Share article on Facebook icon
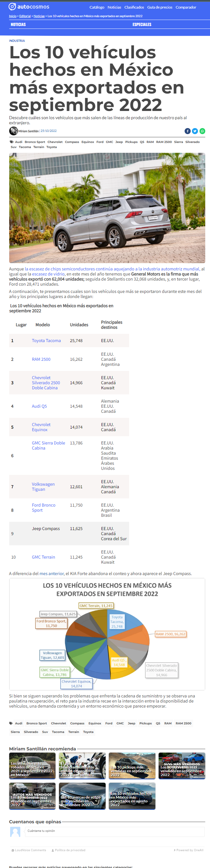This screenshot has height=868, width=210. pyautogui.click(x=187, y=131)
